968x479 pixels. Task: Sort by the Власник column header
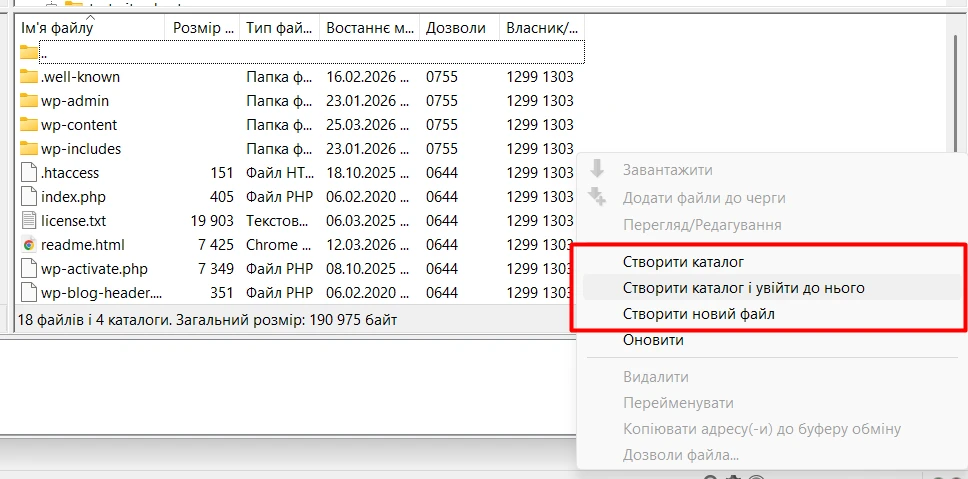pos(542,28)
